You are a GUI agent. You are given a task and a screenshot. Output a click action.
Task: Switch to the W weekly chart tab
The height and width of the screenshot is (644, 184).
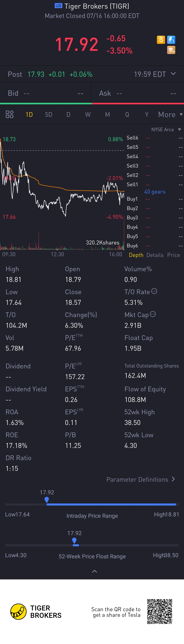click(x=88, y=115)
